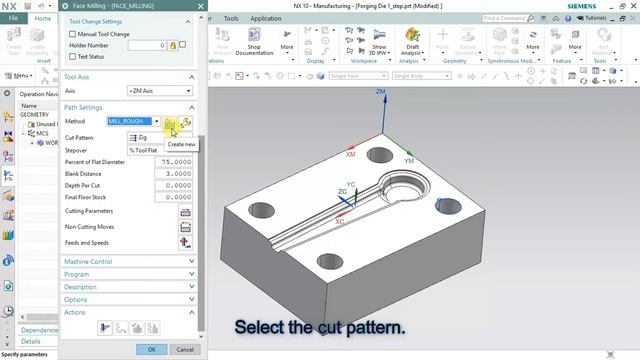Click Verify tool path action icon
The width and height of the screenshot is (640, 360).
[137, 328]
